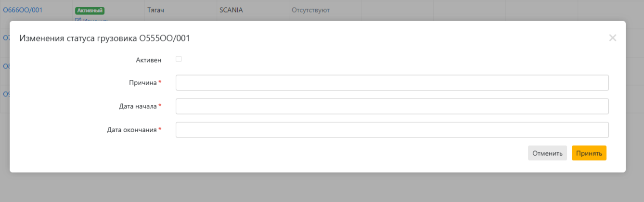Click the Отсутствуют text in the row
The image size is (644, 202).
pyautogui.click(x=310, y=10)
